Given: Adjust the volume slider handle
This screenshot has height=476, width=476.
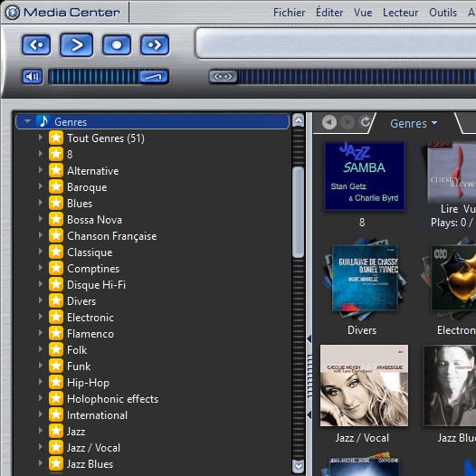Looking at the screenshot, I should [153, 77].
